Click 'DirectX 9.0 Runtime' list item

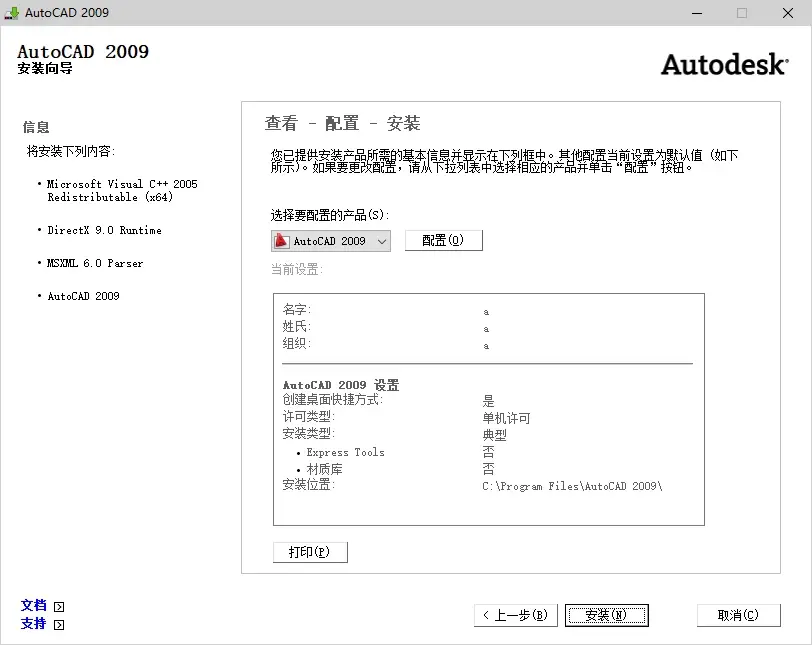[x=104, y=230]
